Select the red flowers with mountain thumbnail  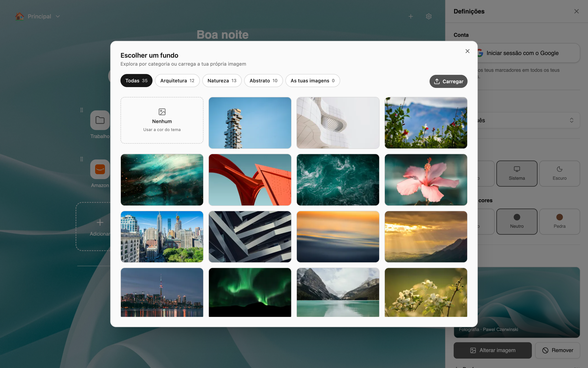(x=426, y=123)
